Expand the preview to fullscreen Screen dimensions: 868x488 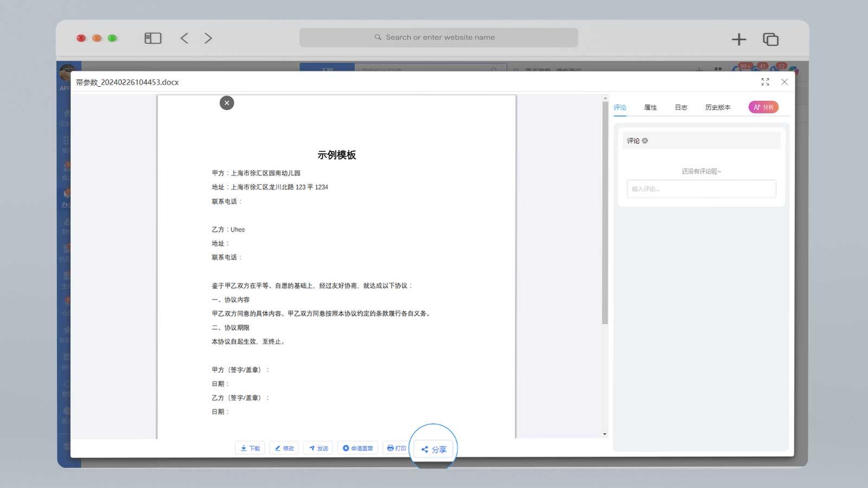click(765, 82)
